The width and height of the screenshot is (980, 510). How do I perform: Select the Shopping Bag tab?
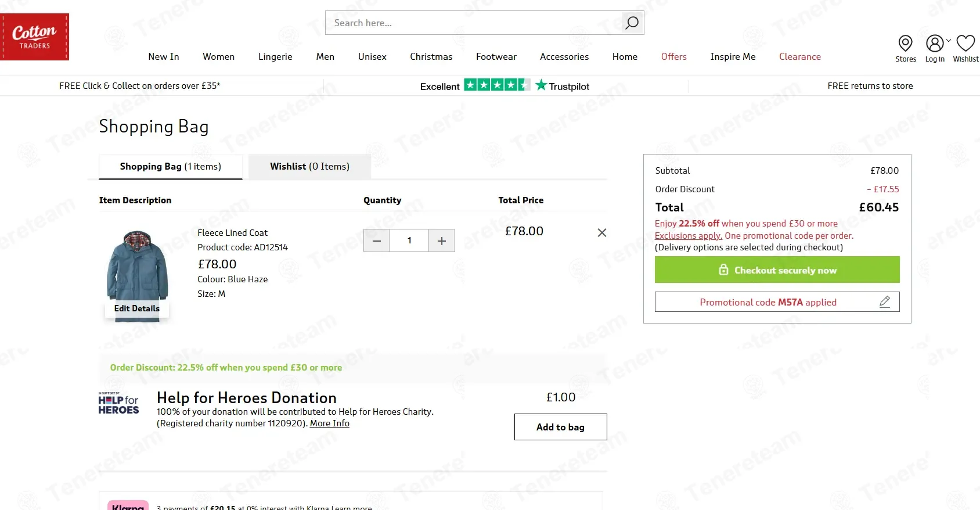(x=170, y=167)
